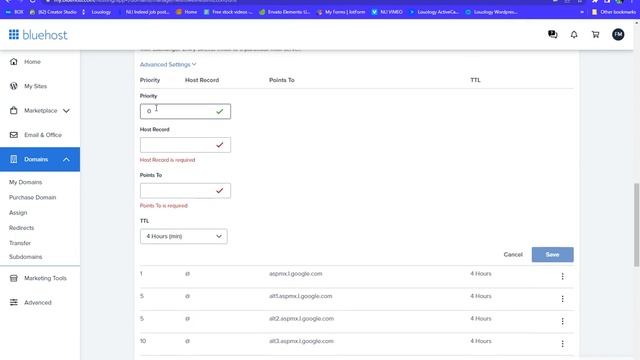Select alt3.aspmx.l.google.com record text
This screenshot has height=360, width=640.
[x=301, y=341]
